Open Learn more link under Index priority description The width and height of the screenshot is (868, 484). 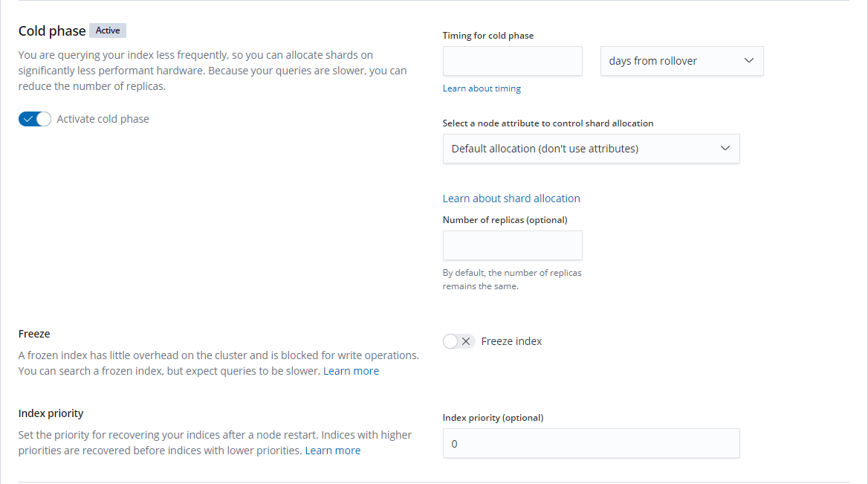(332, 451)
